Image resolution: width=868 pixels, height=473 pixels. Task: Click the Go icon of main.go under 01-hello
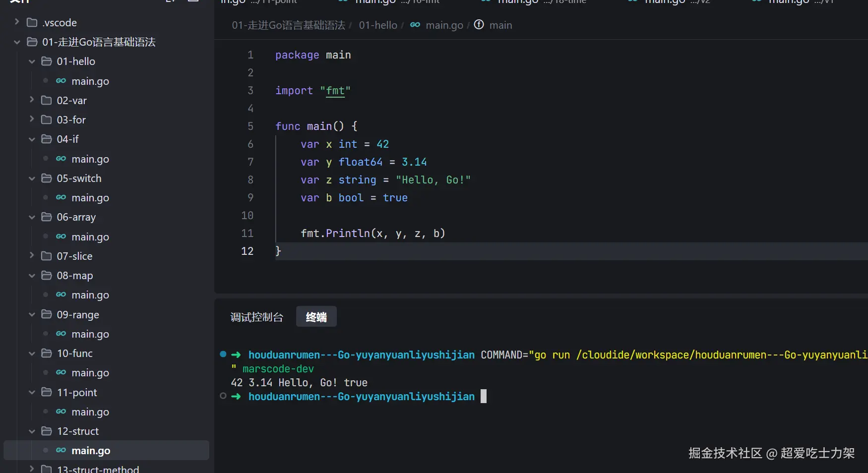pyautogui.click(x=61, y=81)
